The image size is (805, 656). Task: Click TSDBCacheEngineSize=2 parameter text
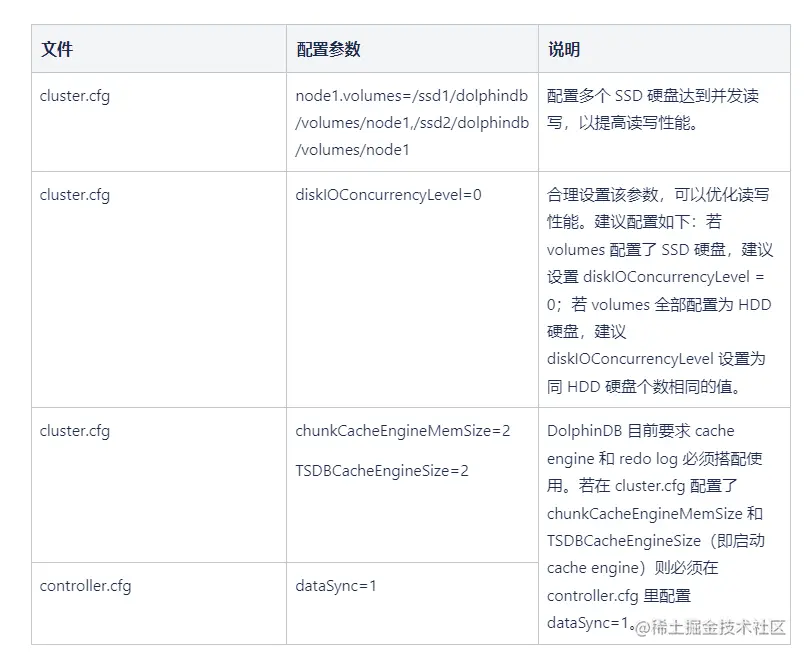point(381,471)
